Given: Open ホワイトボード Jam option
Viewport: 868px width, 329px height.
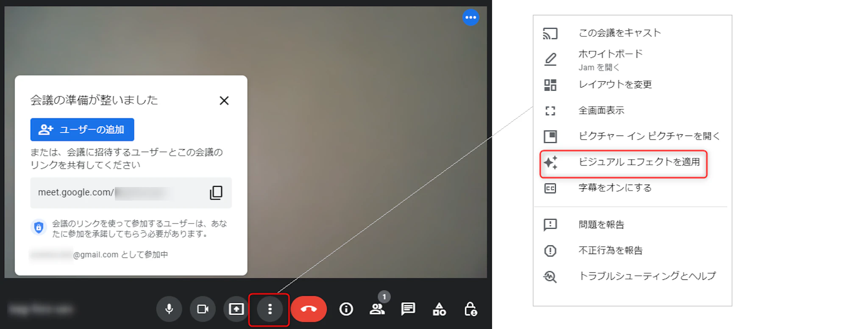Looking at the screenshot, I should [x=610, y=59].
